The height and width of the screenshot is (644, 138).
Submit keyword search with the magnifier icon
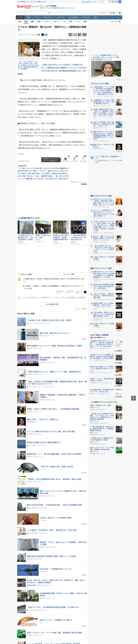coord(49,13)
